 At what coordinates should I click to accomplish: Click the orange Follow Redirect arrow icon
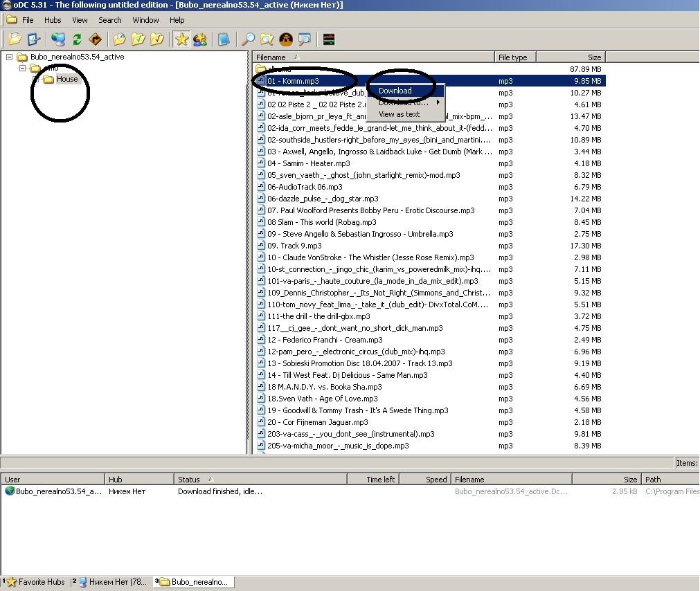point(96,39)
